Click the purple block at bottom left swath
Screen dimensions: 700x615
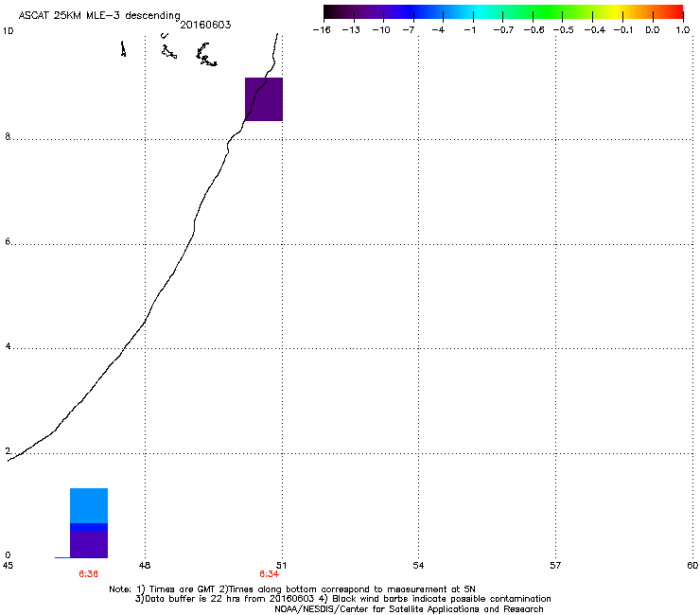[x=89, y=545]
